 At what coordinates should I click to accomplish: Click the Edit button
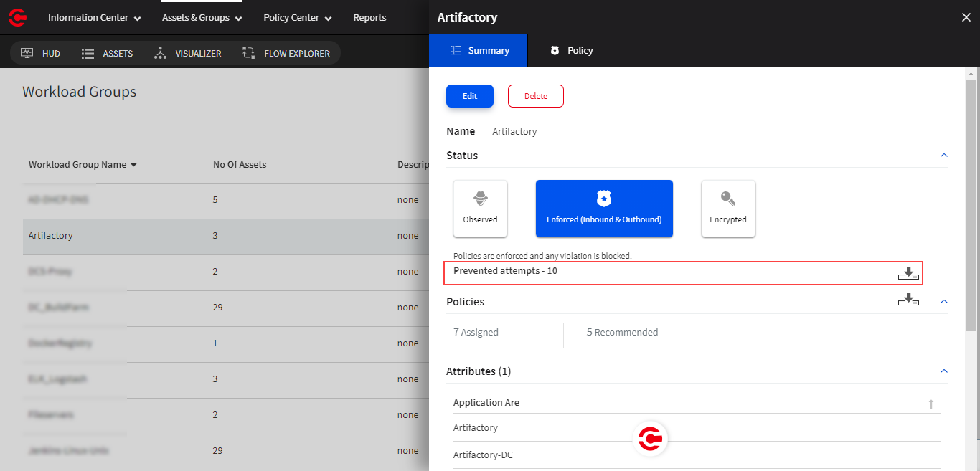[470, 96]
